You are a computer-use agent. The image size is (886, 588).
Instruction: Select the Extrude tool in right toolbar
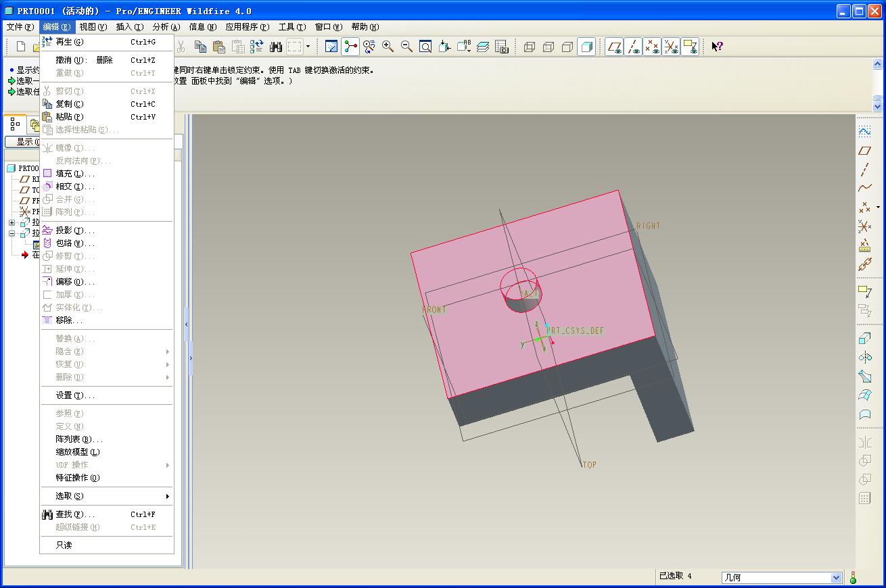tap(865, 338)
